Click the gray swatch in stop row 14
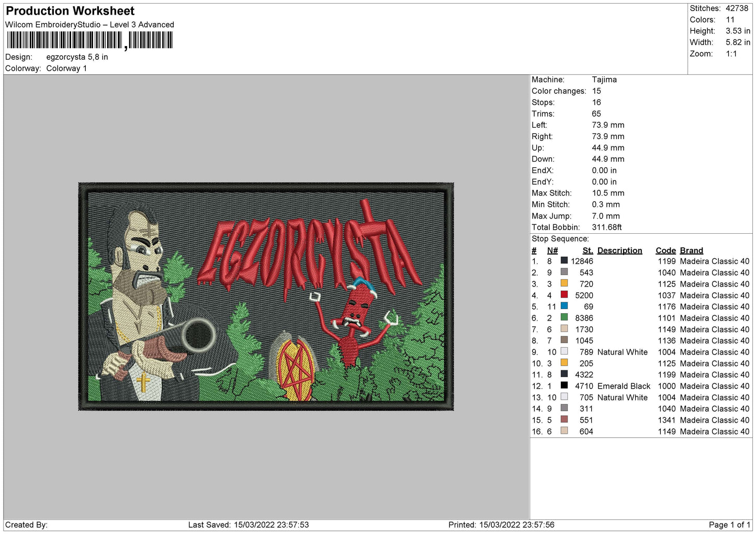756x534 pixels. point(564,408)
